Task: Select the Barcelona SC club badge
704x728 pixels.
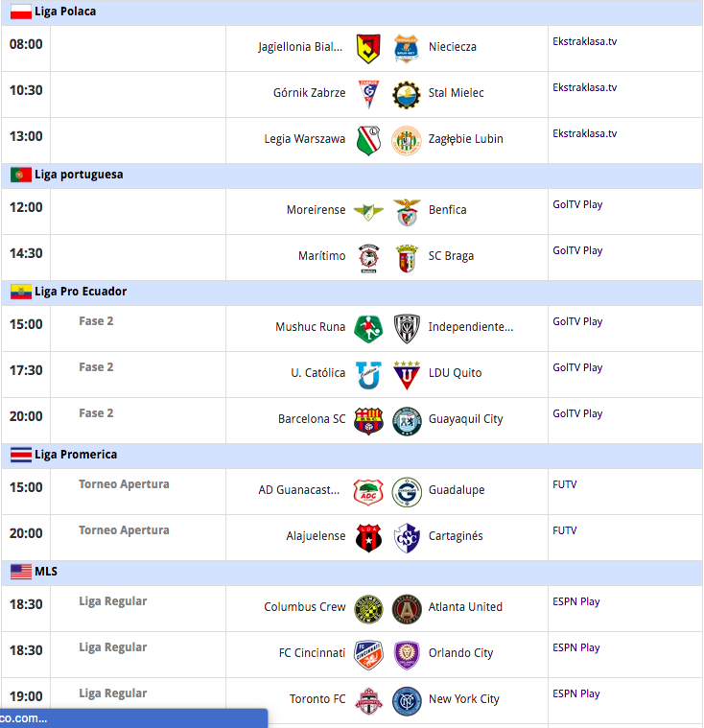Action: [x=368, y=421]
